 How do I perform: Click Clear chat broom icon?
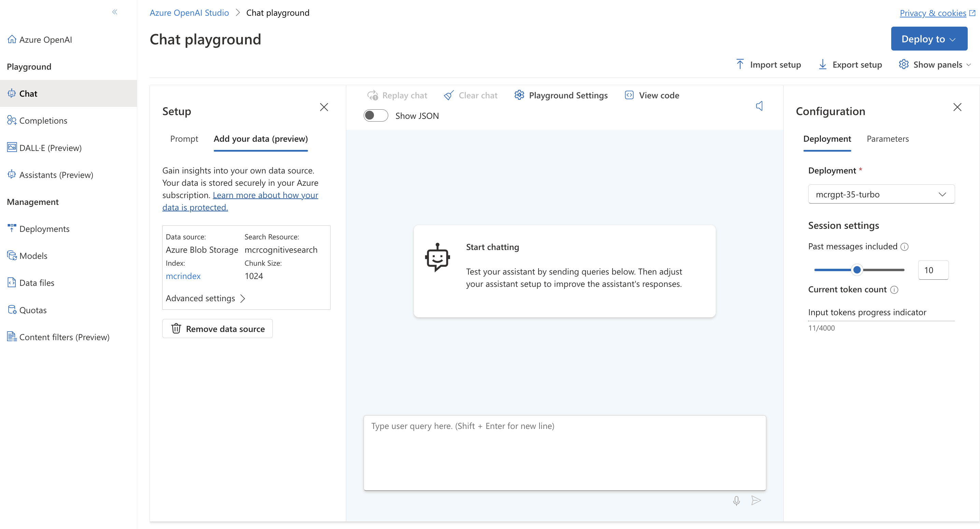[449, 95]
